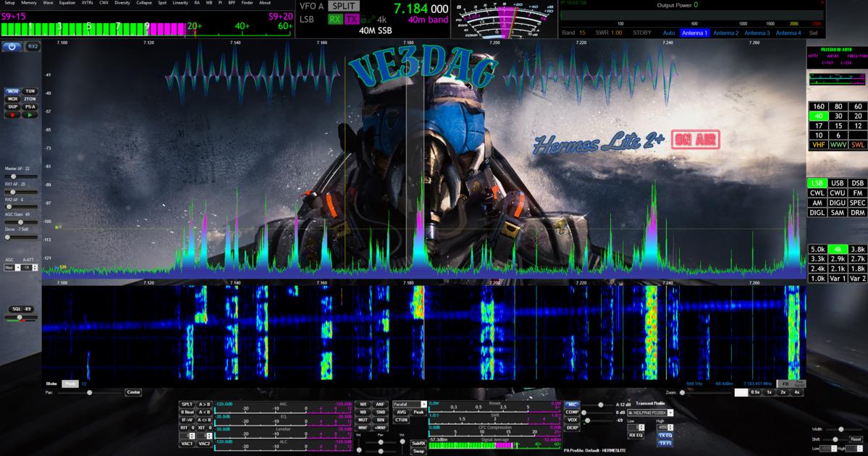Open the Transmit Profile dropdown

coord(650,413)
